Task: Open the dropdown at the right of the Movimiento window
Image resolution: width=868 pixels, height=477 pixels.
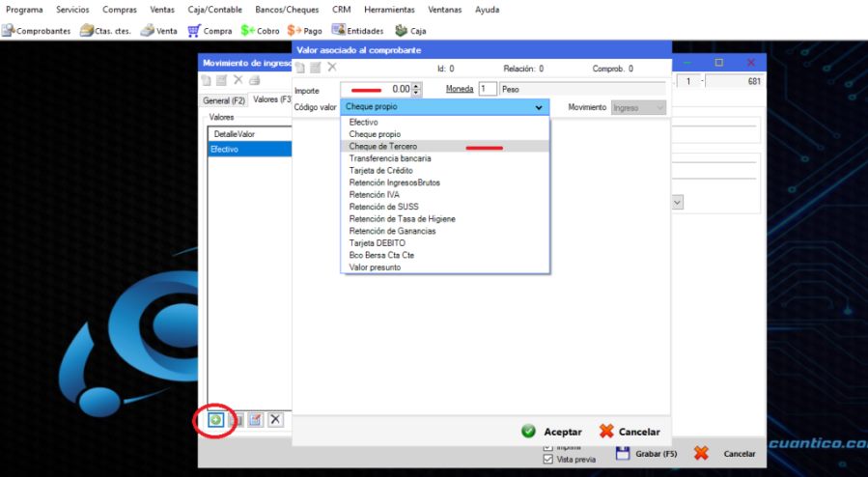Action: tap(678, 203)
